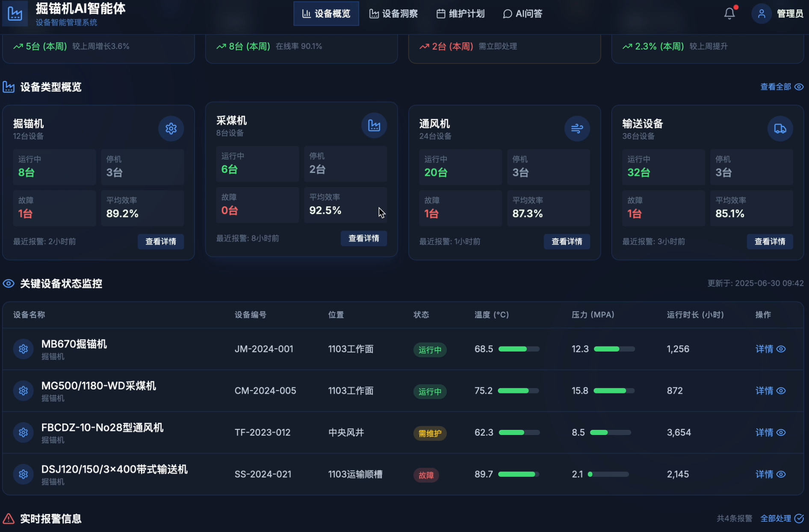The height and width of the screenshot is (532, 809).
Task: Click the 掘锚机AI智能体 title
Action: coord(80,8)
